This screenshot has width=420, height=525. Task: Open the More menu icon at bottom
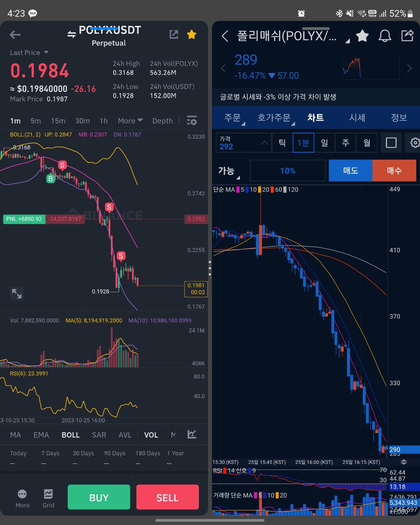click(x=22, y=494)
